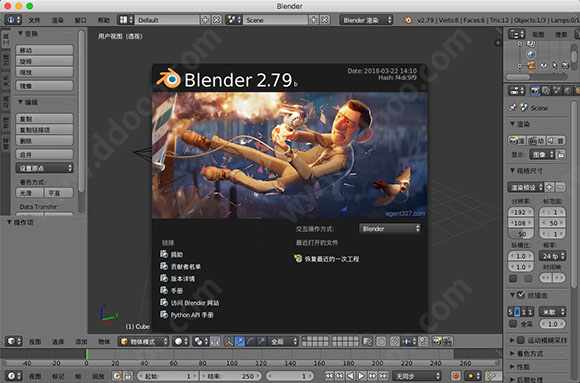
Task: Click the first transform button in tool shelf
Action: (44, 50)
